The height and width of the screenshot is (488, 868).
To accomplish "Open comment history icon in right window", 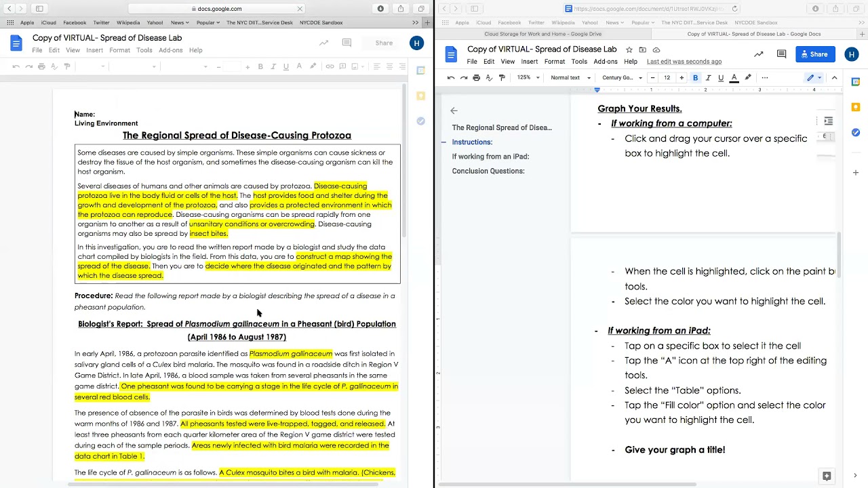I will pos(781,54).
